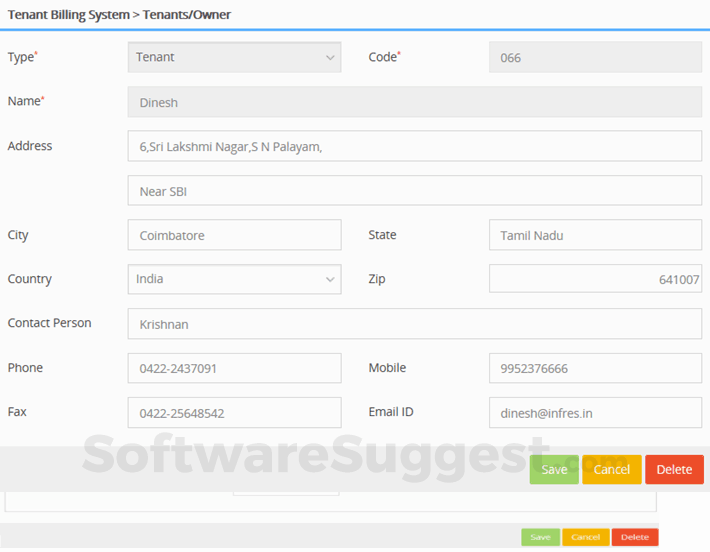Click the Mobile field 9952376666

pos(595,368)
